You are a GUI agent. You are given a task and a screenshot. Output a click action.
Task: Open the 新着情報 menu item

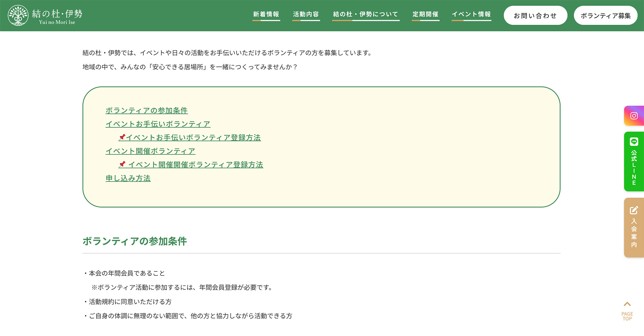(266, 14)
